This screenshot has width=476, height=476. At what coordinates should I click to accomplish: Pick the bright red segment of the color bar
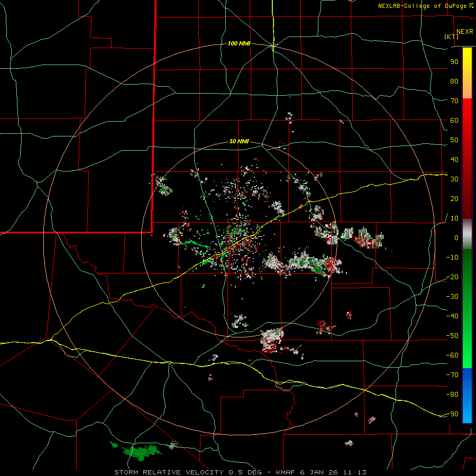467,109
